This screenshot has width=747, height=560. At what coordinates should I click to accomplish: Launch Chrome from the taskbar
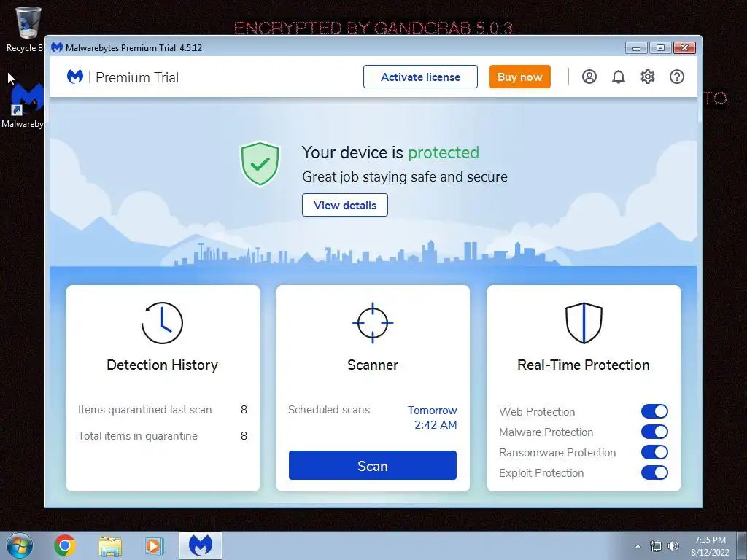pos(65,545)
